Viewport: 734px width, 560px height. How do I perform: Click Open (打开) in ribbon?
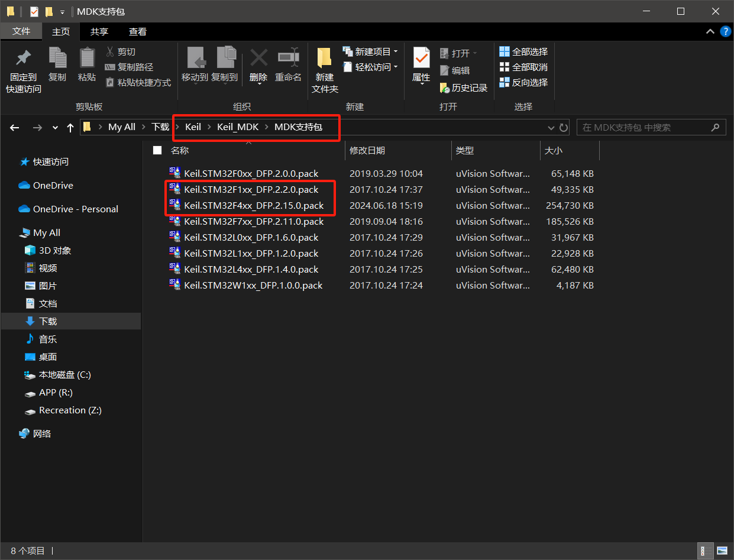458,53
